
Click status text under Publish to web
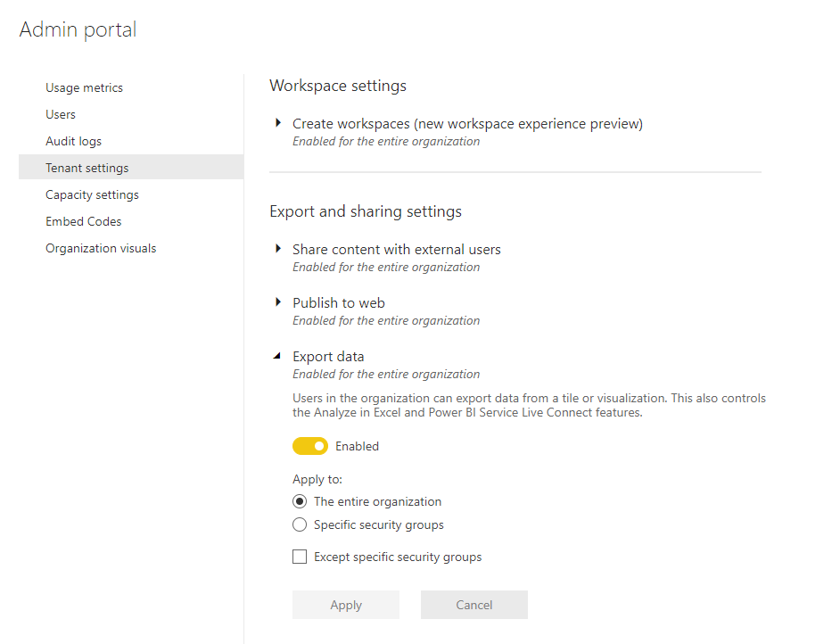[386, 321]
